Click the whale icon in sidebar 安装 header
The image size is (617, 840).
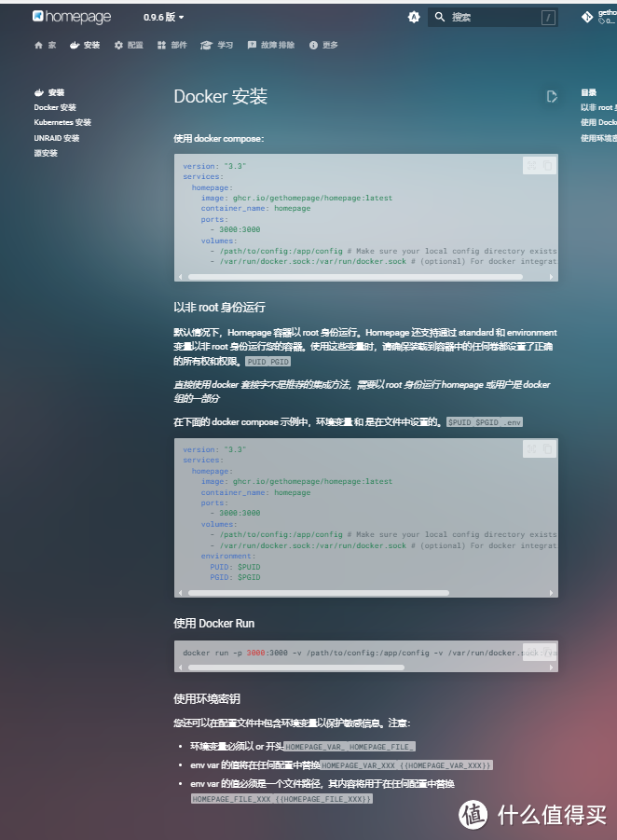(39, 92)
